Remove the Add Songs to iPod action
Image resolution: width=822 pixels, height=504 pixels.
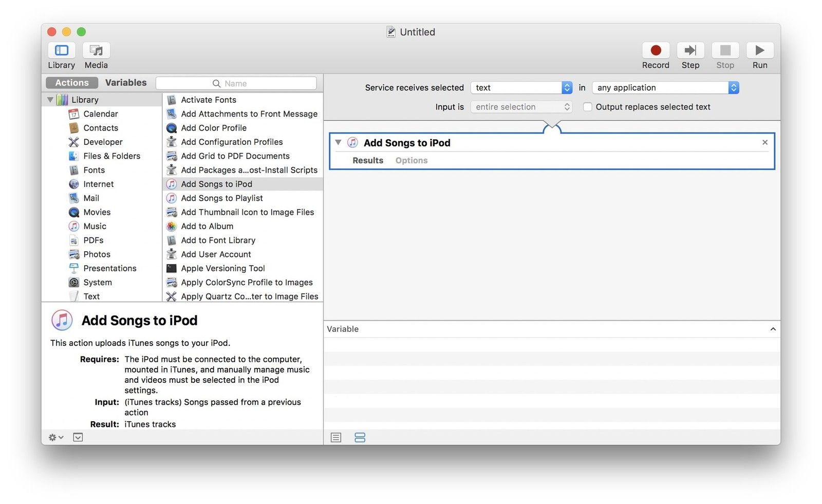764,142
